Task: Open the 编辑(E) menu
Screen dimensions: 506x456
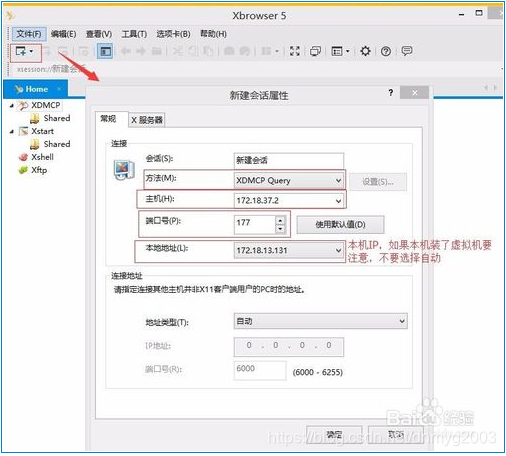Action: (63, 34)
